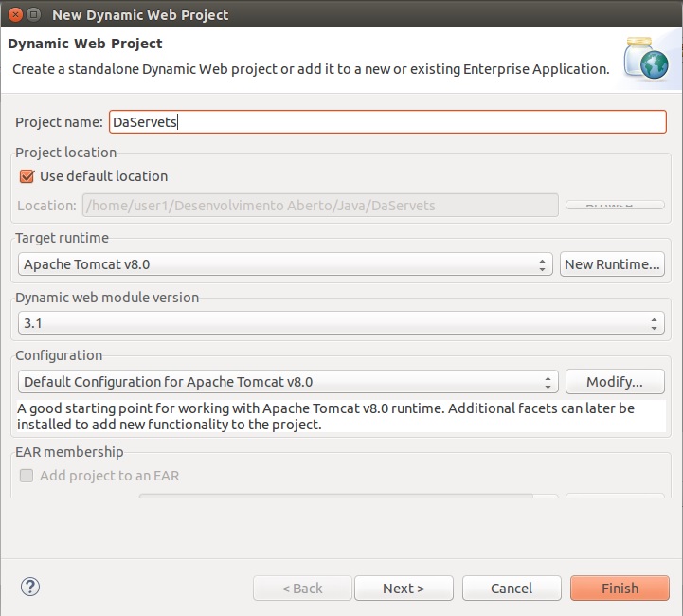683x616 pixels.
Task: Click the maximize window button in title bar
Action: 32,14
